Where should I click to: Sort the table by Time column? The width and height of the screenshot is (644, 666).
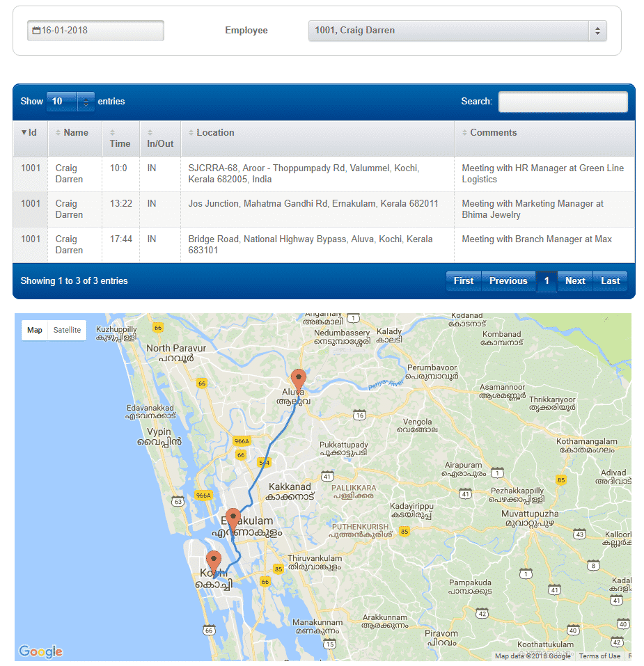pos(120,138)
